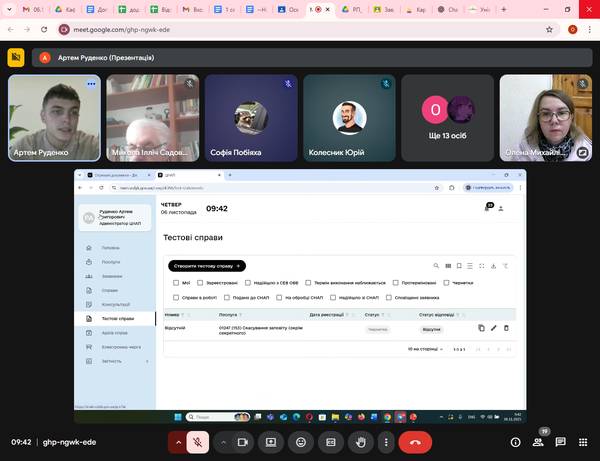600x461 pixels.
Task: Open "Консультації" sidebar menu item
Action: [x=116, y=304]
